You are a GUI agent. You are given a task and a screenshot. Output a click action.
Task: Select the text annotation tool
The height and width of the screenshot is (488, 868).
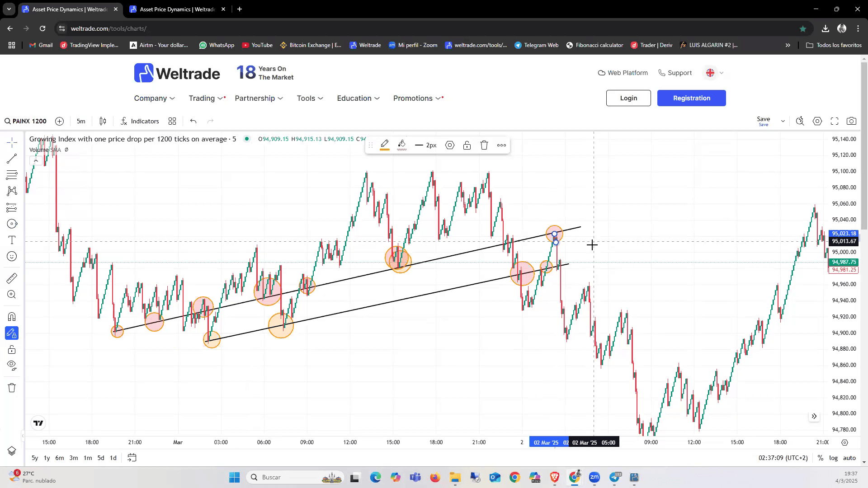coord(12,240)
